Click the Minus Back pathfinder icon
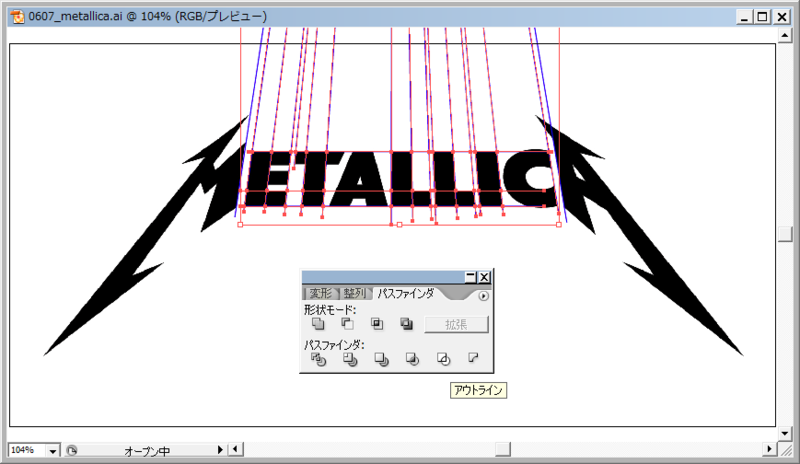 tap(473, 358)
